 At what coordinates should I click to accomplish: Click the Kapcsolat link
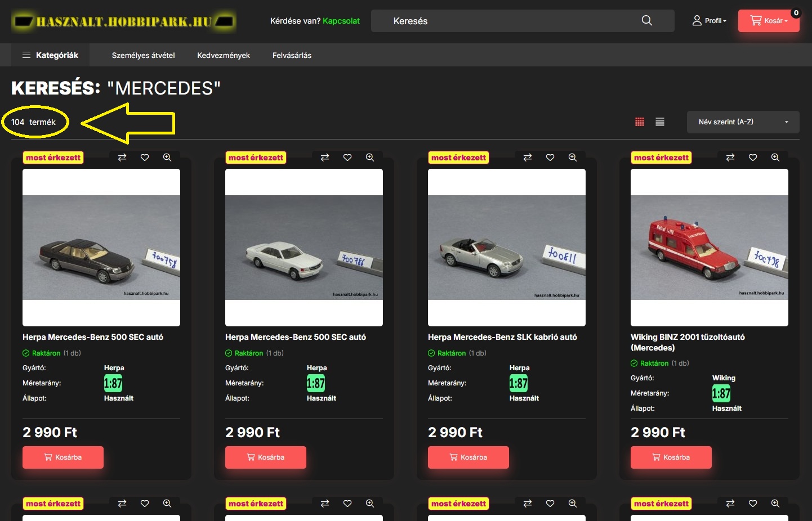(341, 21)
